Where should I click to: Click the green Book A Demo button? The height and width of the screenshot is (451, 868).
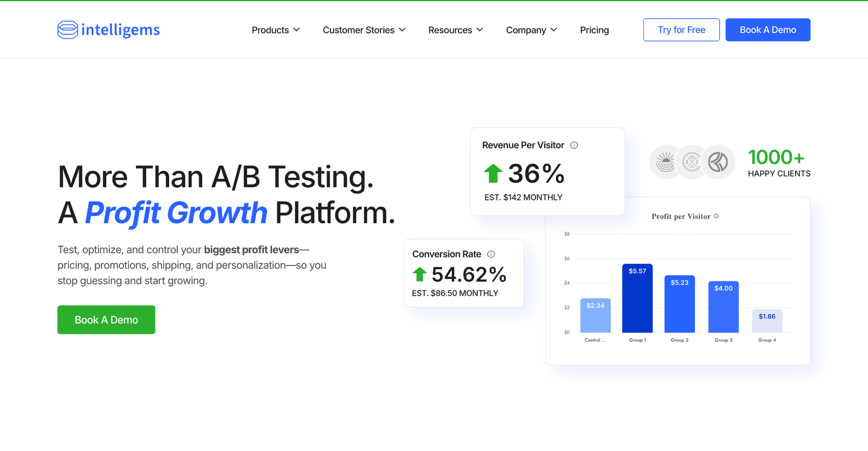[x=106, y=320]
